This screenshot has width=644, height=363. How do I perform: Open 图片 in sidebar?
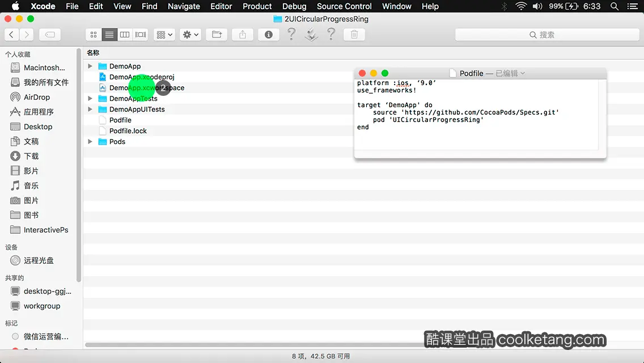[24, 201]
